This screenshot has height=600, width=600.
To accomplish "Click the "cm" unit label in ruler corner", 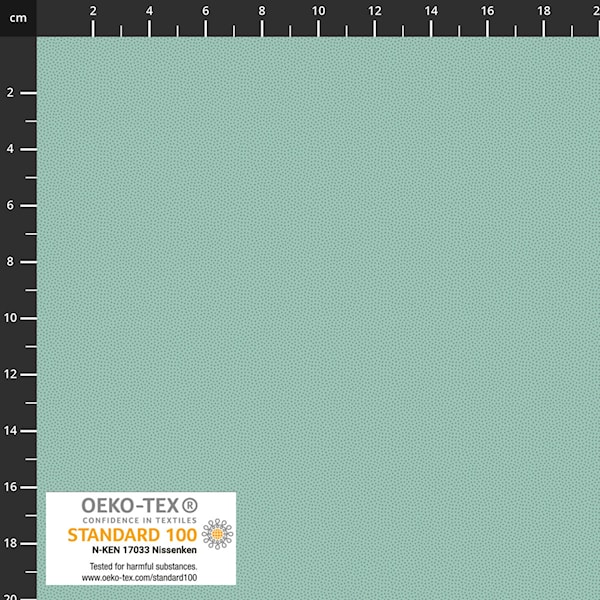I will pyautogui.click(x=17, y=11).
